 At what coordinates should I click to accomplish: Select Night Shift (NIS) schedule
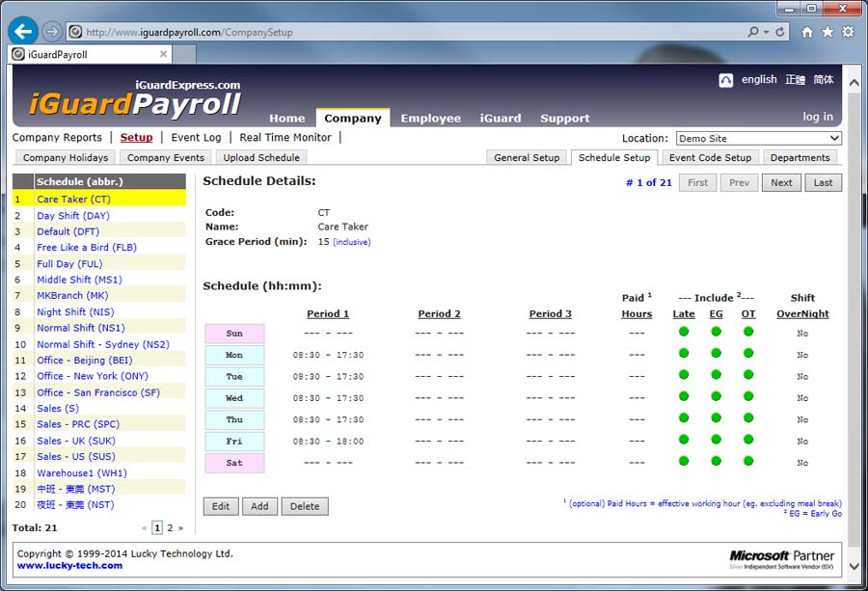(x=75, y=311)
